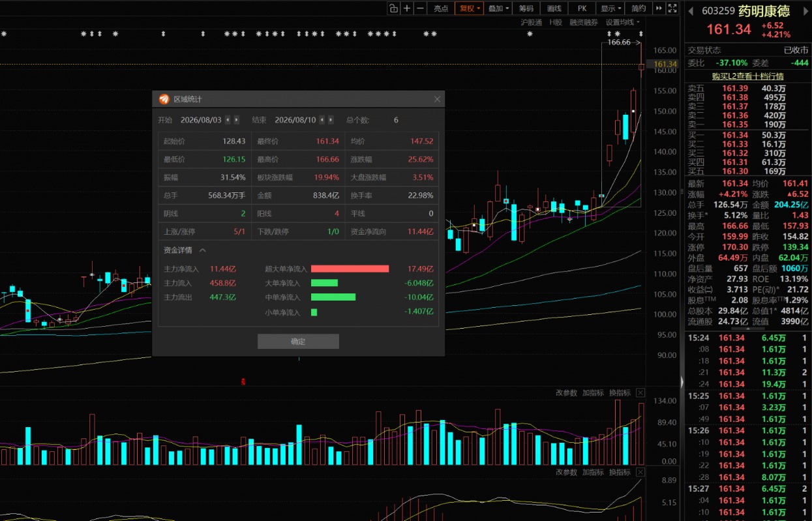Open the 复权 dropdown
Screen dimensions: 812x521
(469, 8)
